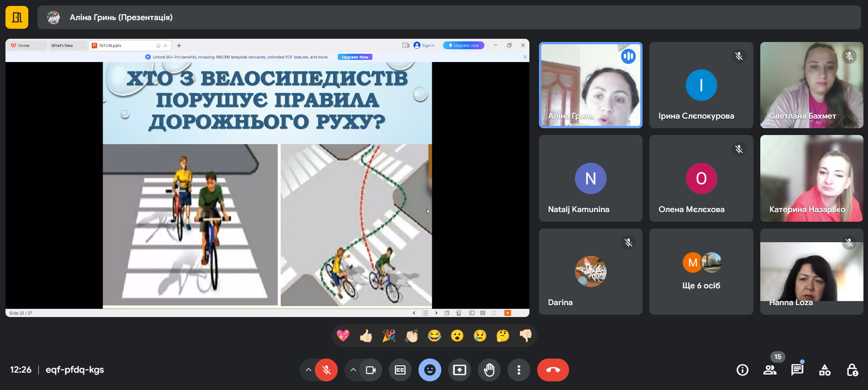Send the party popper emoji reaction

click(x=388, y=336)
